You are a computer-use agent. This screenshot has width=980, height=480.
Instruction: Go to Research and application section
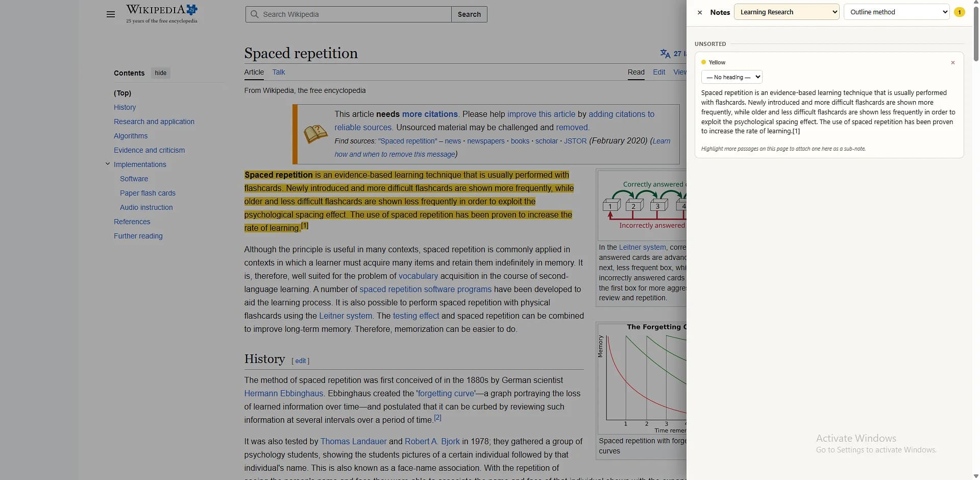coord(154,122)
